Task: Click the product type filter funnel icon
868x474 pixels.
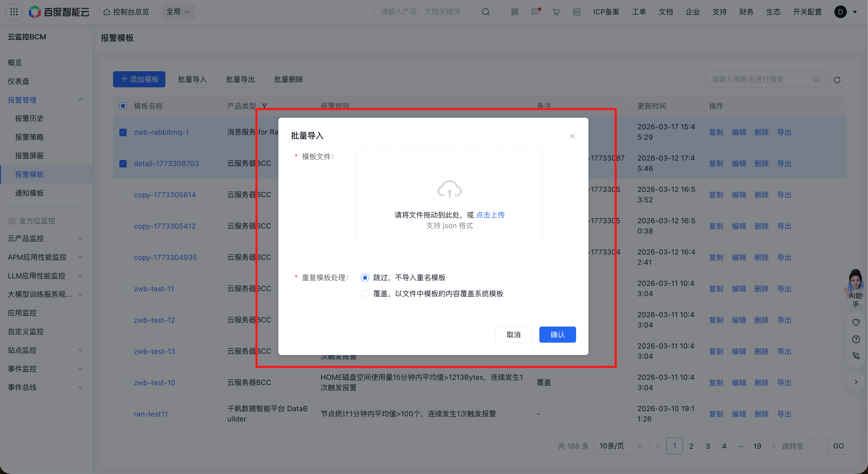Action: (265, 106)
